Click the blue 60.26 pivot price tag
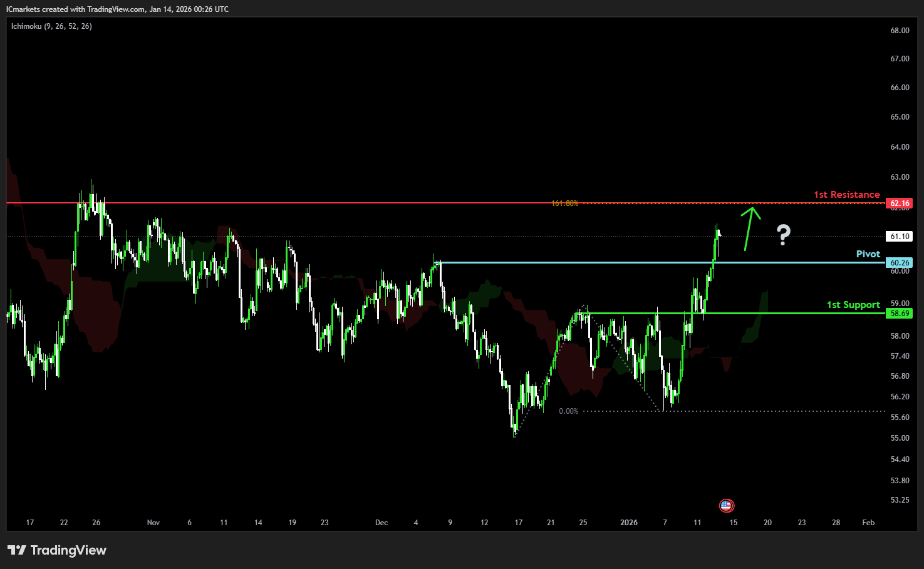 900,263
